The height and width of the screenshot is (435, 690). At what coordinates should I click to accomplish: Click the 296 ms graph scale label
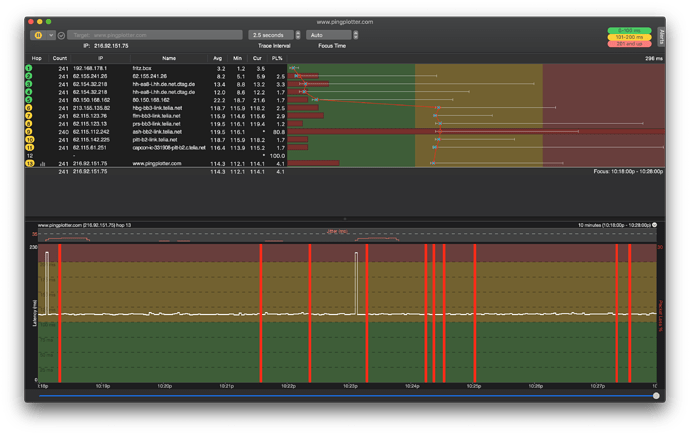click(654, 58)
